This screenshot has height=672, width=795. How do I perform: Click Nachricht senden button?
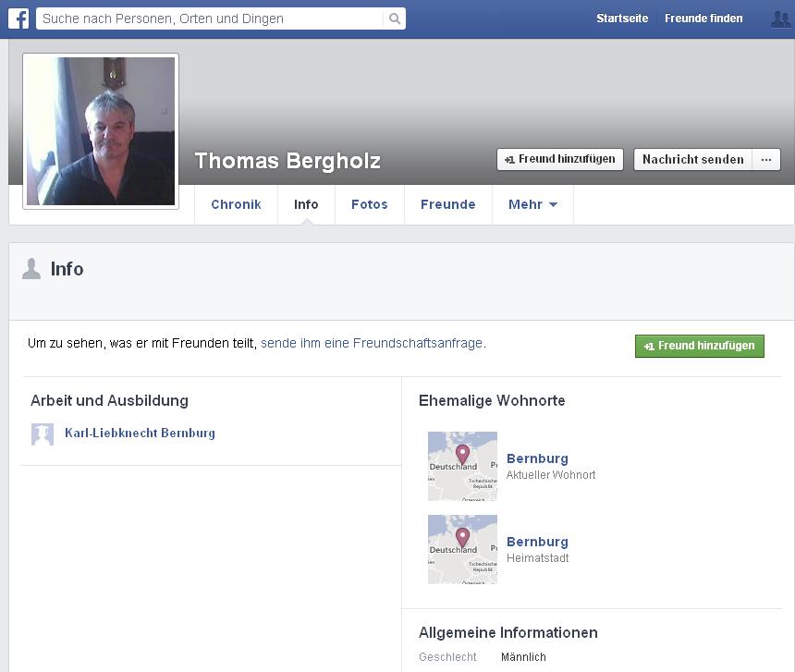point(692,159)
